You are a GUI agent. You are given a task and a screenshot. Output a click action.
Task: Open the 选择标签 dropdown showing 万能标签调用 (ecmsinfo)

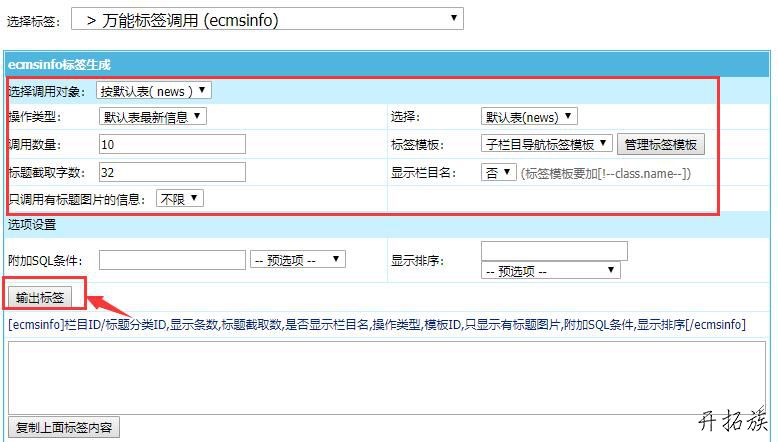[x=267, y=19]
